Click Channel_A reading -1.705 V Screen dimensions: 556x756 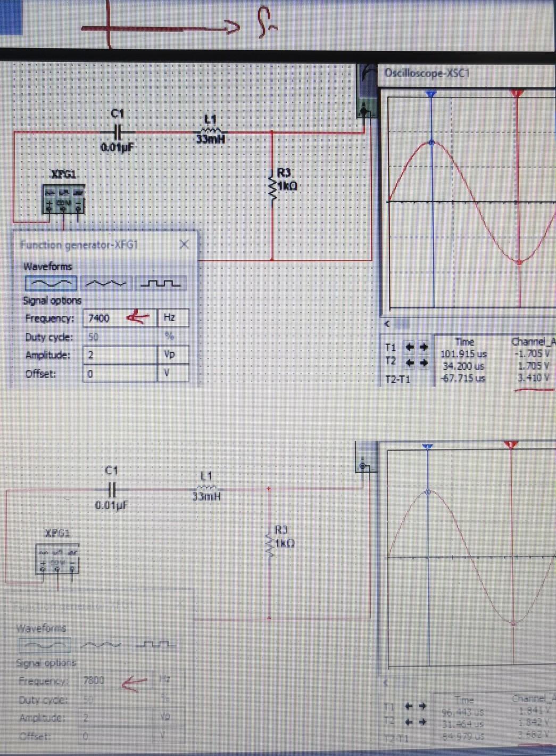coord(533,354)
